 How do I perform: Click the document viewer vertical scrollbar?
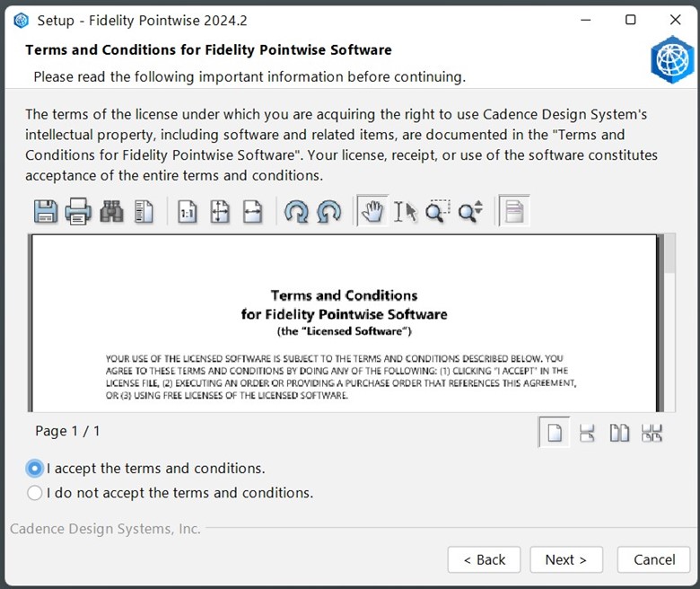pyautogui.click(x=669, y=322)
